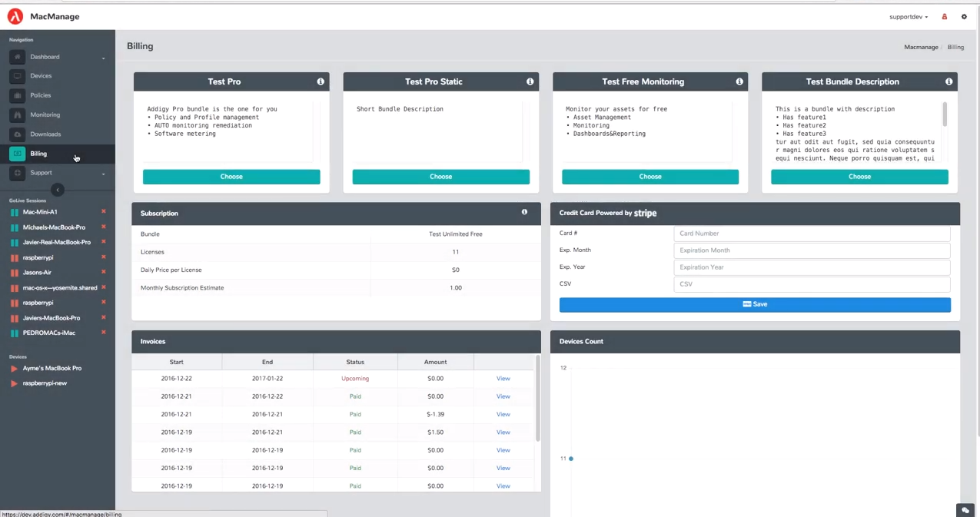View the $1.50 invoice
Viewport: 980px width, 517px height.
pos(503,432)
